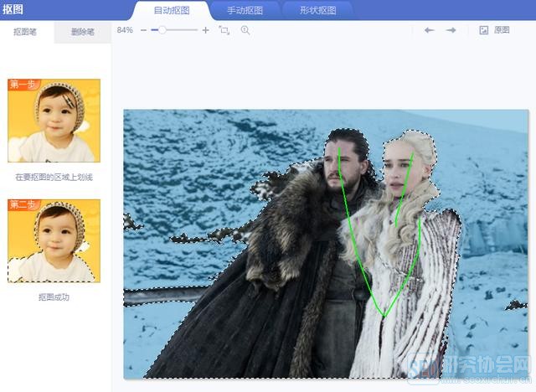The height and width of the screenshot is (392, 536).
Task: Switch to the 自动抠图 tab
Action: [x=172, y=11]
